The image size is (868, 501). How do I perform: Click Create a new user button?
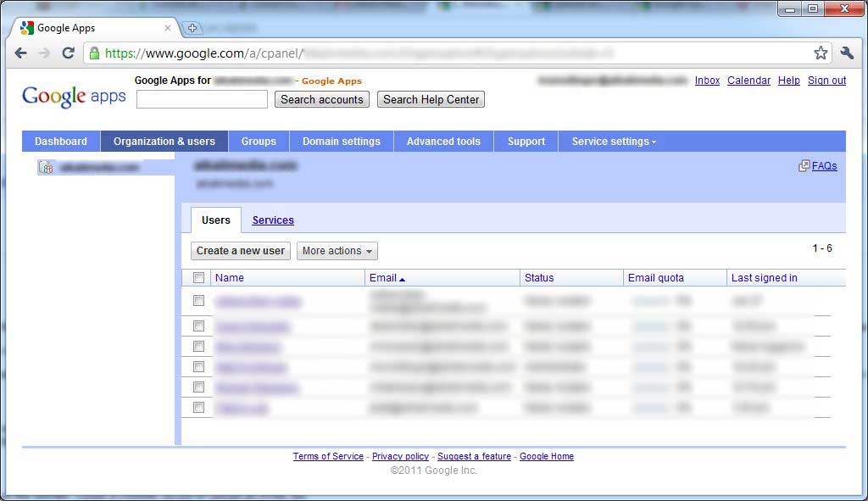point(240,251)
